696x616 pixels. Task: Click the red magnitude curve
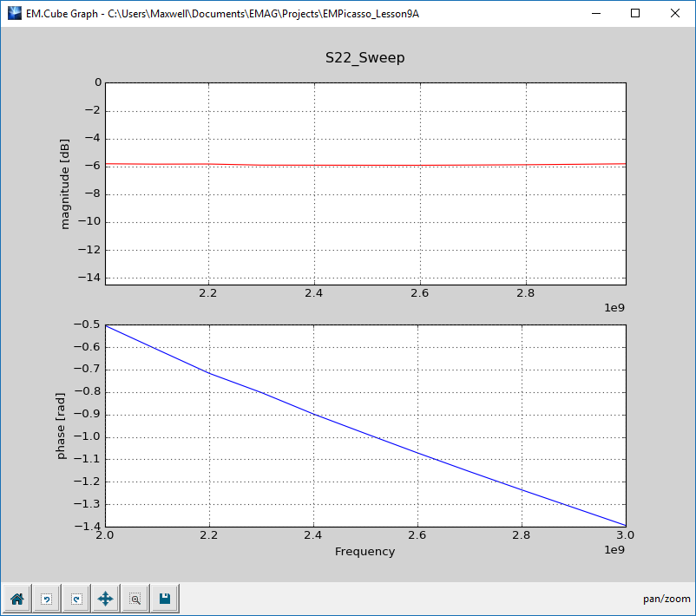pyautogui.click(x=365, y=166)
